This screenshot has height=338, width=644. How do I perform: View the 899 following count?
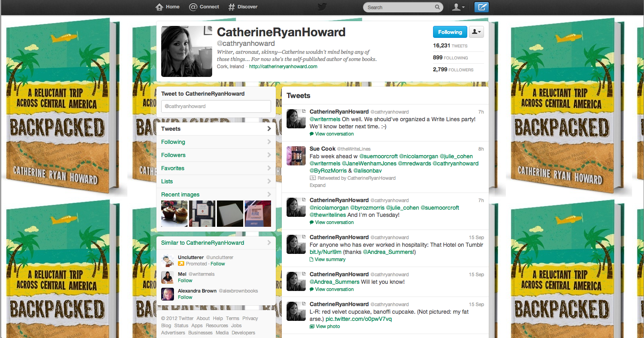pyautogui.click(x=451, y=58)
